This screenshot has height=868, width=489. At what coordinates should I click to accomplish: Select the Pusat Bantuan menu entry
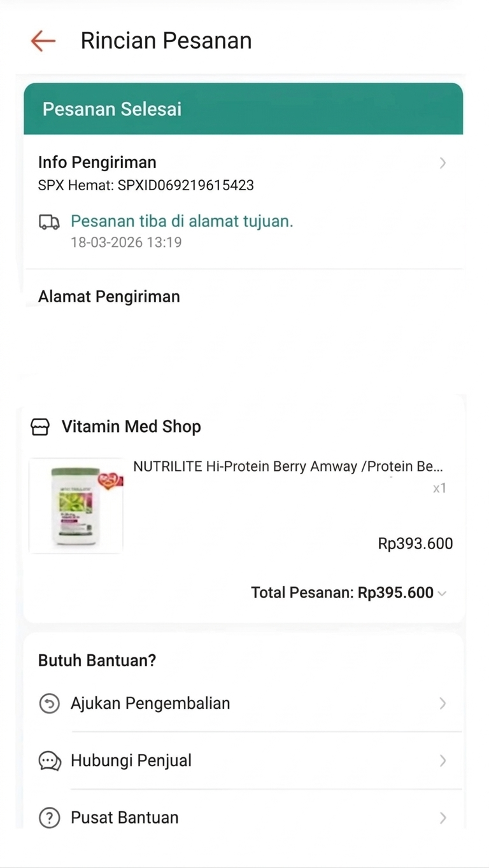(x=125, y=818)
